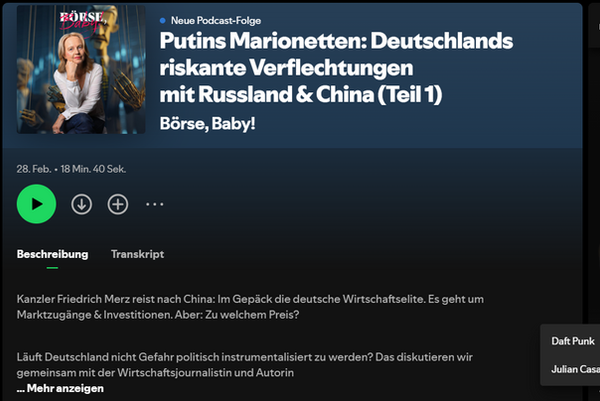Expand description with Mehr anzeigen
This screenshot has width=600, height=401.
[x=60, y=388]
